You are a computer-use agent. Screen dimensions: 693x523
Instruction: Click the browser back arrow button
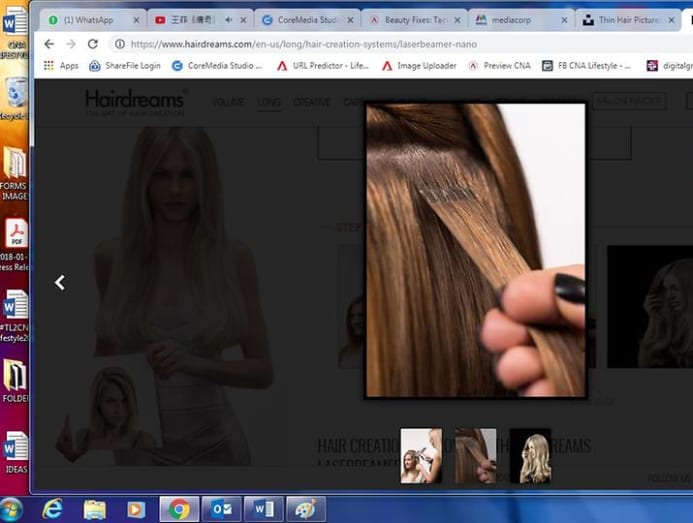pyautogui.click(x=49, y=44)
